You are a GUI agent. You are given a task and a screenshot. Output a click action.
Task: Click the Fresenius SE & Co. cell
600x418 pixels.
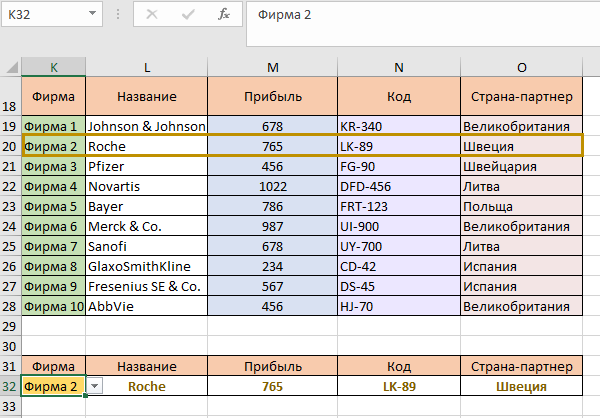pos(147,286)
